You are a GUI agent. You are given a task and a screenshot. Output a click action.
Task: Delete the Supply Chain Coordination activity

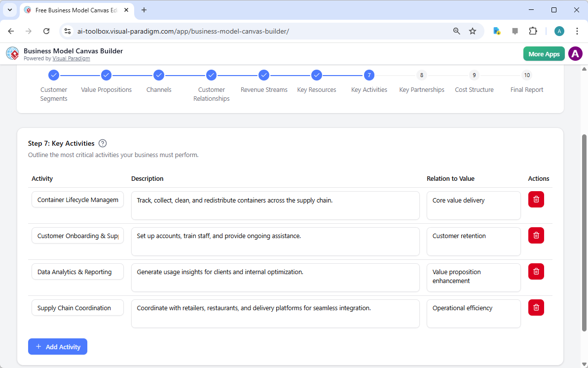[536, 307]
